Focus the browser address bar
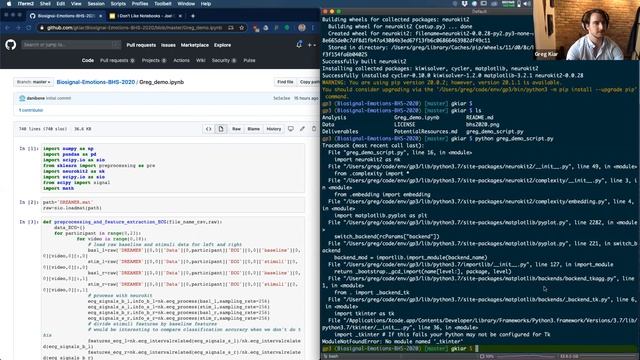 135,28
